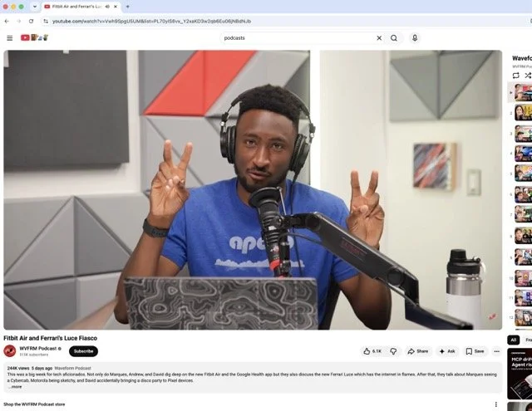Open the tab search dropdown chevron
The width and height of the screenshot is (532, 411).
pos(35,7)
